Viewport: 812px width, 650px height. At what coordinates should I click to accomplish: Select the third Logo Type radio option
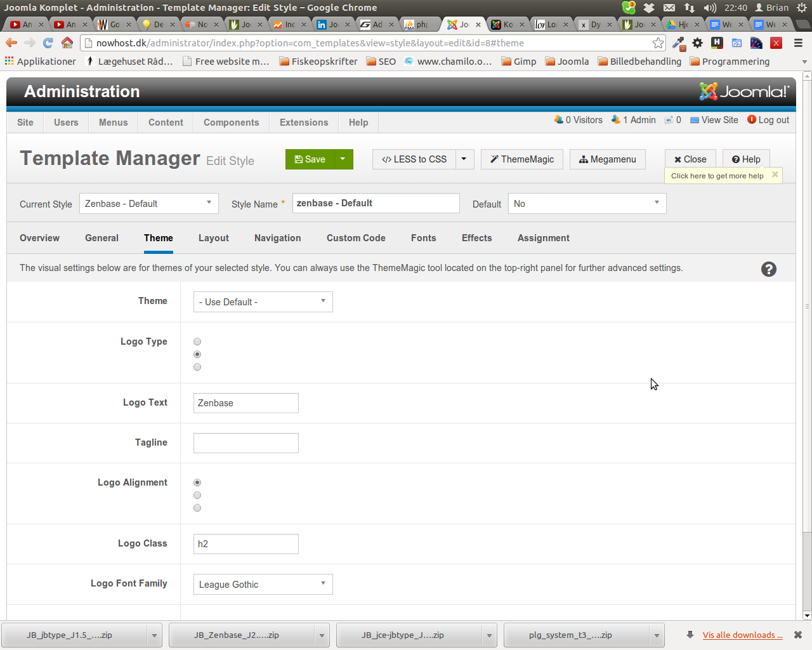coord(197,367)
